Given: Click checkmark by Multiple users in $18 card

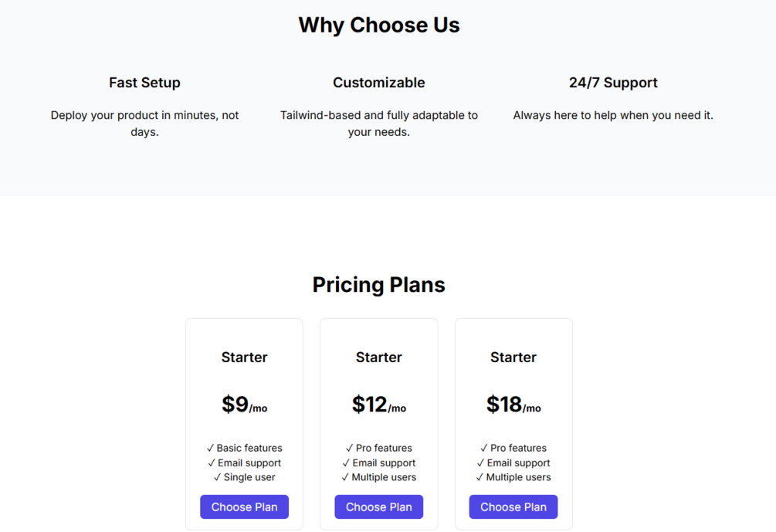Looking at the screenshot, I should click(x=479, y=477).
